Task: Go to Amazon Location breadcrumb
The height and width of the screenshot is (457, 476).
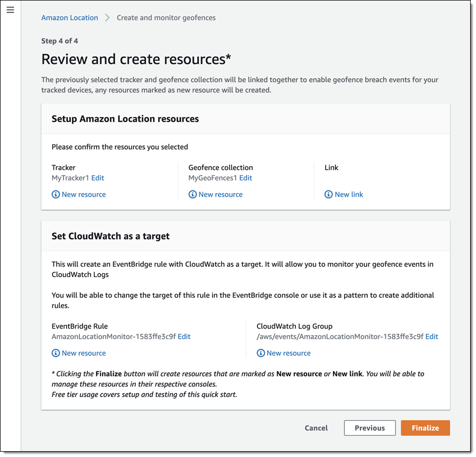Action: point(70,17)
